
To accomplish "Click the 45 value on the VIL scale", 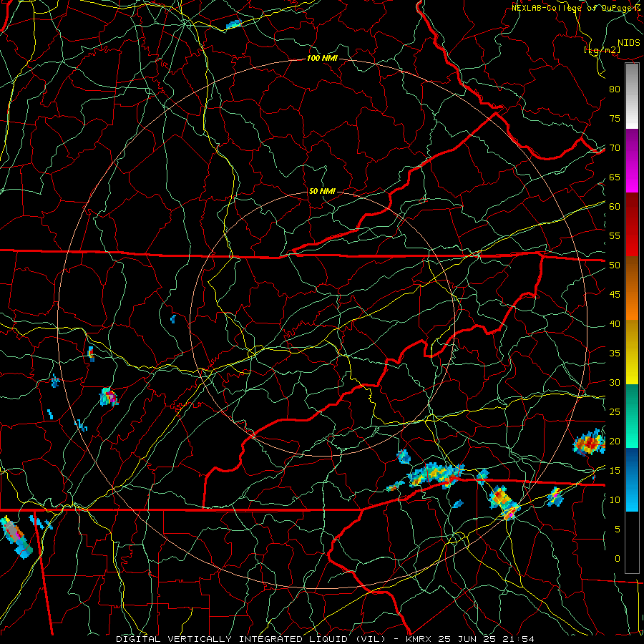I will tap(615, 295).
